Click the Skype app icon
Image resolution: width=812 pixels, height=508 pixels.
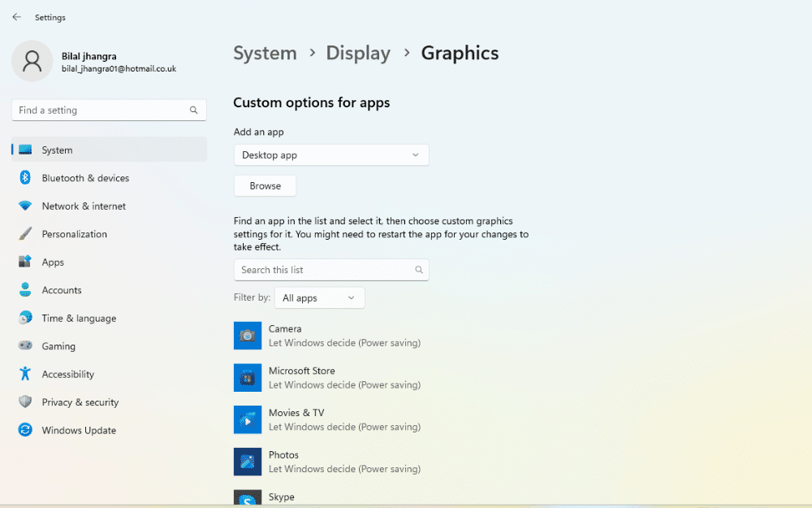click(x=248, y=498)
